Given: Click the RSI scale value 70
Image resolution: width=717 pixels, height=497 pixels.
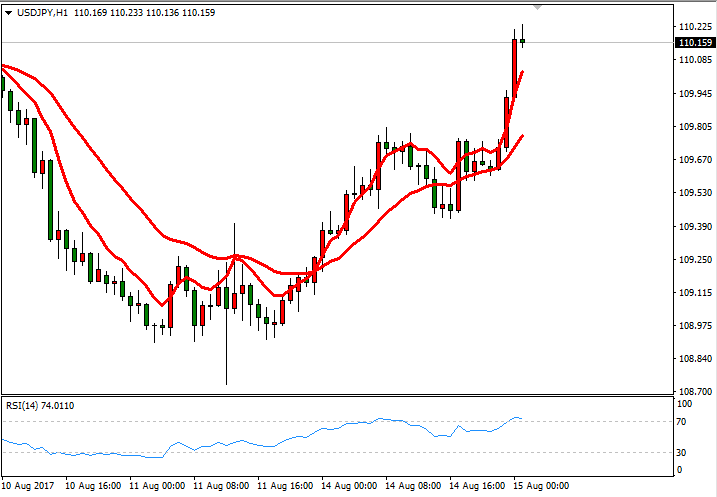Looking at the screenshot, I should [x=681, y=422].
